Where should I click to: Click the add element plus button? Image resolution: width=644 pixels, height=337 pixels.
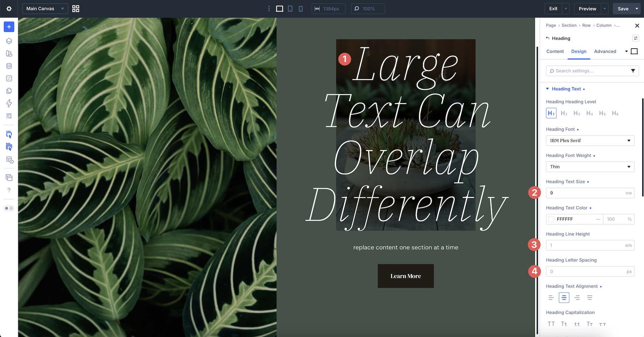tap(9, 26)
